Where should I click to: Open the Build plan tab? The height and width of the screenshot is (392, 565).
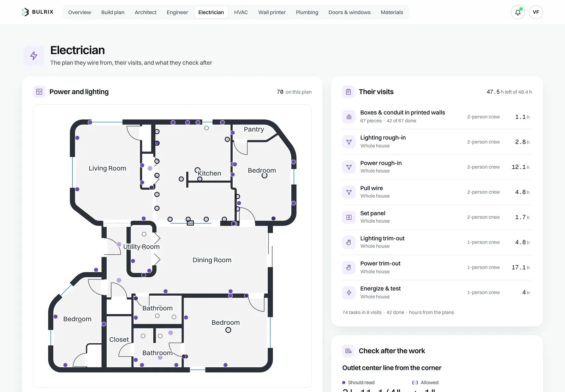click(x=113, y=12)
